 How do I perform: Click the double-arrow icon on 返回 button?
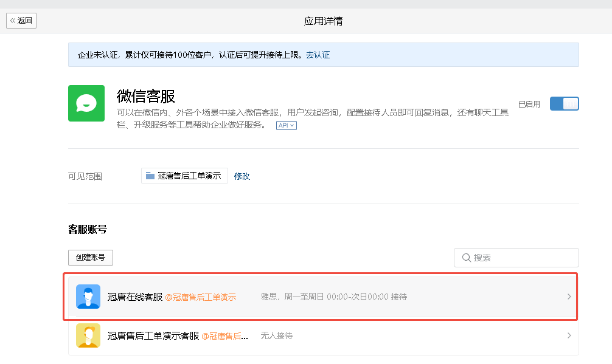[13, 21]
